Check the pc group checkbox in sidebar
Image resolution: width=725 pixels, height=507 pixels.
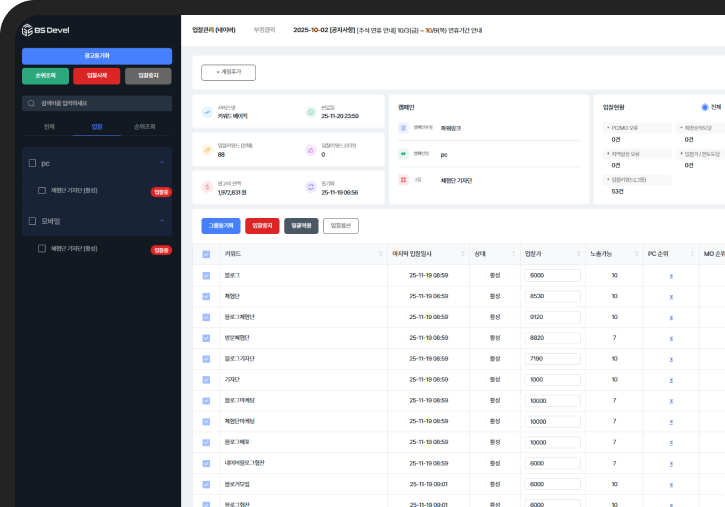pyautogui.click(x=32, y=163)
